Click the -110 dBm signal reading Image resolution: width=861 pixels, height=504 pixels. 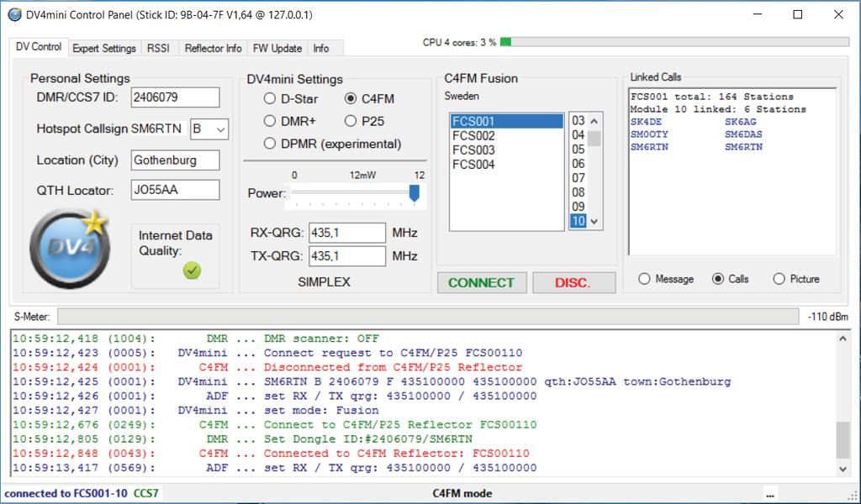[x=828, y=317]
